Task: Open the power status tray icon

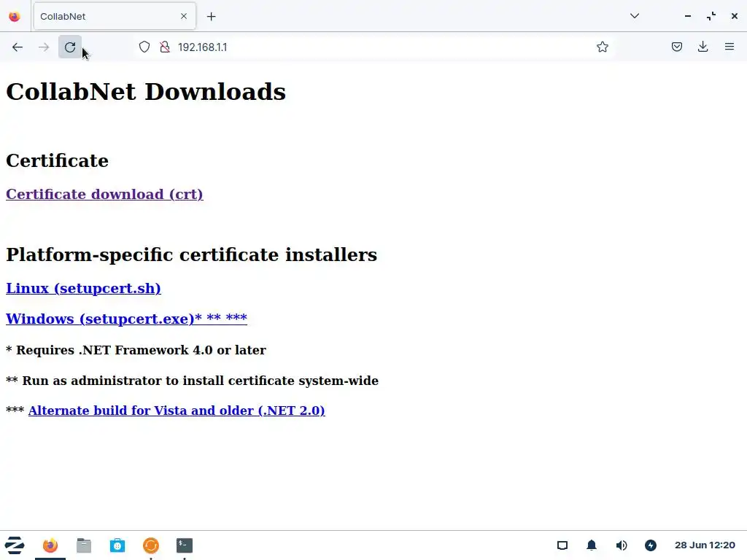Action: 650,545
